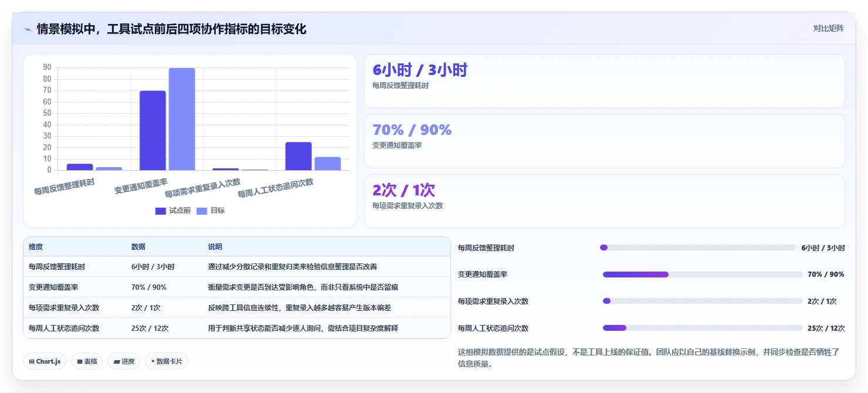Click description starting 用于判断共享状态
The image size is (868, 393).
303,328
